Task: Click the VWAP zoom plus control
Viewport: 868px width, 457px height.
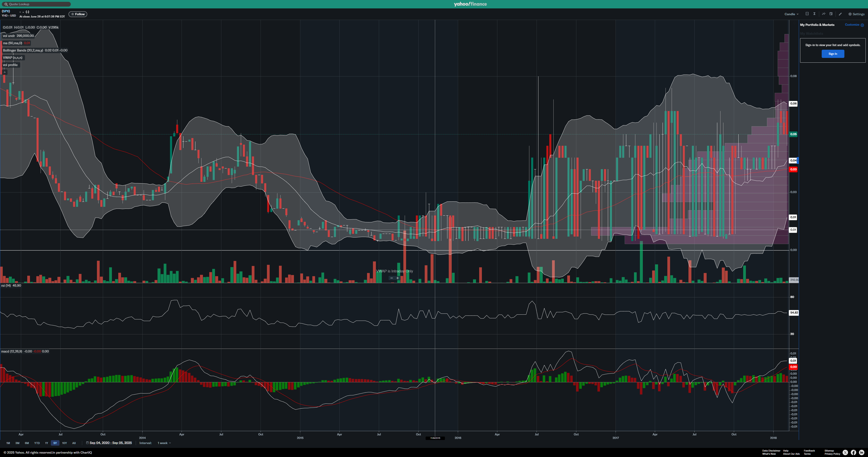Action: pos(398,278)
